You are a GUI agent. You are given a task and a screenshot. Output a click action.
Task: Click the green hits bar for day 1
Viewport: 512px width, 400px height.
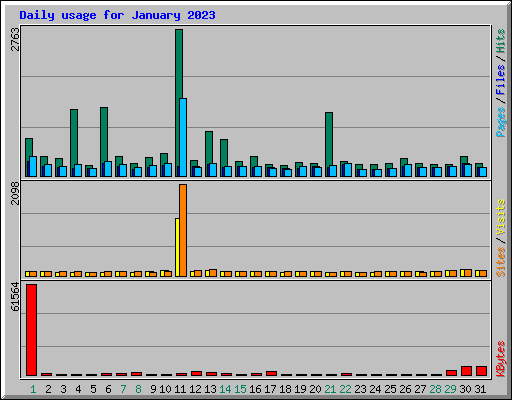pyautogui.click(x=29, y=147)
